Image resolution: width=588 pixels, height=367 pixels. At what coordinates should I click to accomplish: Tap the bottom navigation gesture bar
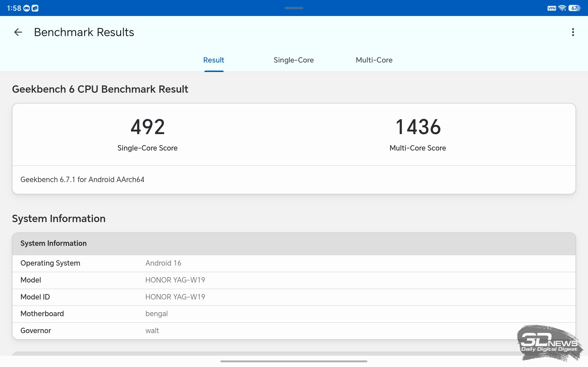tap(294, 361)
